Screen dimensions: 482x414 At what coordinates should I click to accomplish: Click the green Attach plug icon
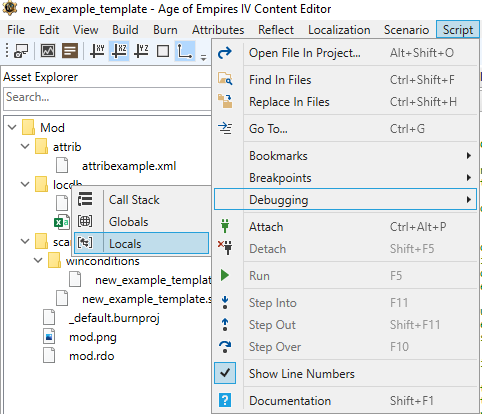[225, 226]
